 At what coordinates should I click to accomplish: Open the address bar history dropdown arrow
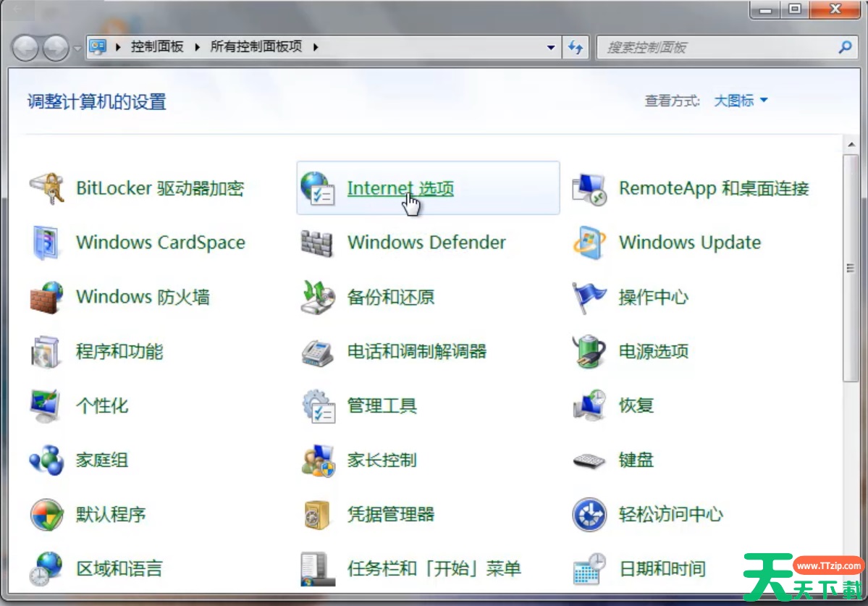(x=551, y=48)
